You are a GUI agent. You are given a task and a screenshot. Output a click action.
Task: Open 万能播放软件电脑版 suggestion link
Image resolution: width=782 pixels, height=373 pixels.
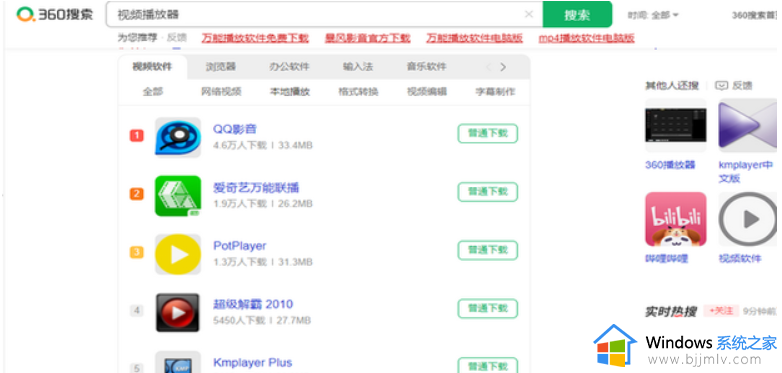(474, 38)
